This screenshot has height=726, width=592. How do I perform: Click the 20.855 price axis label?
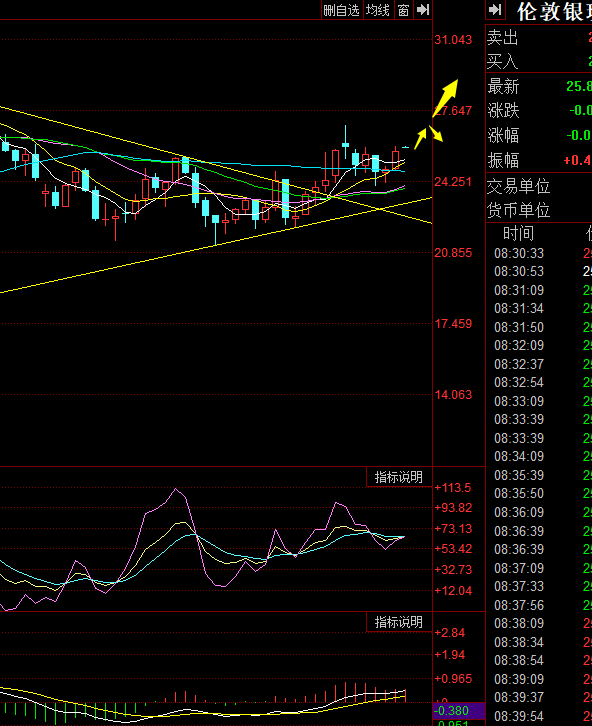pyautogui.click(x=453, y=253)
